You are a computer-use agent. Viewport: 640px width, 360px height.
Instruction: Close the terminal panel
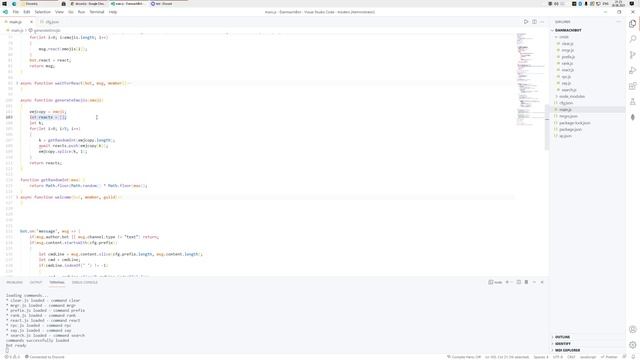[542, 282]
